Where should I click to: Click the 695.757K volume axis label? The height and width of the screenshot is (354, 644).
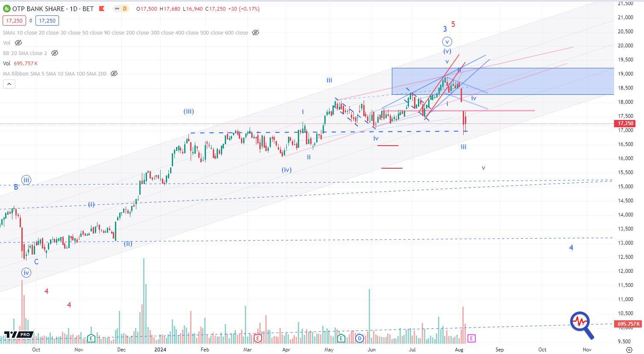point(629,324)
